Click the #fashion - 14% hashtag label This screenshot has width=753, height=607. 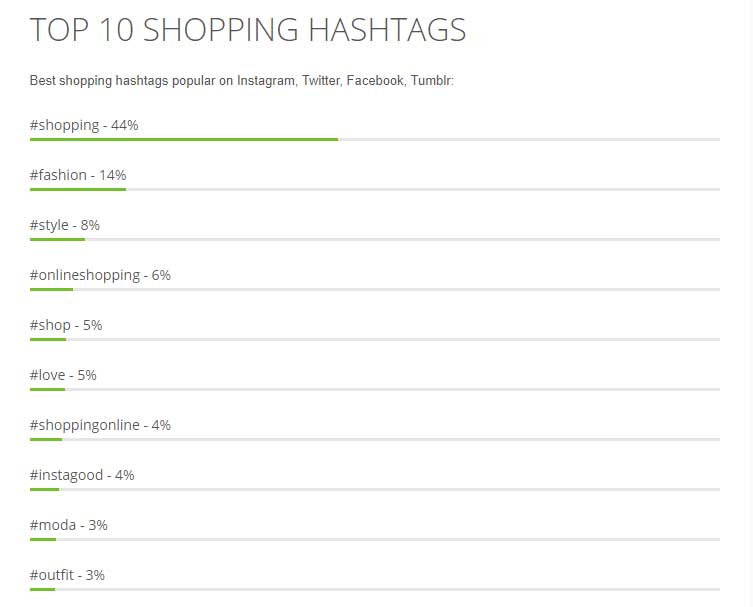pyautogui.click(x=78, y=175)
